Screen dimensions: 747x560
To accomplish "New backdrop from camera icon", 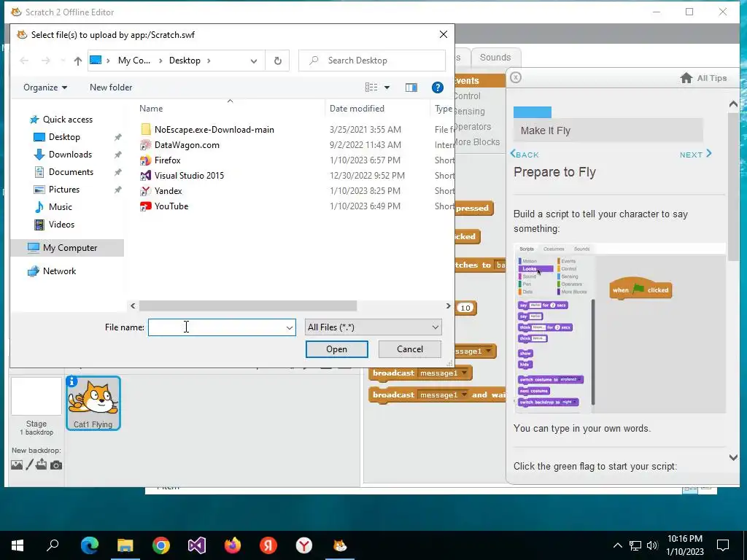I will pos(56,465).
